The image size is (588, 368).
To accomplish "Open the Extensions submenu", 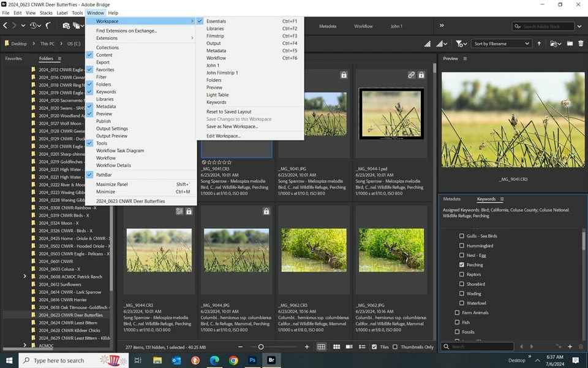I will 141,38.
